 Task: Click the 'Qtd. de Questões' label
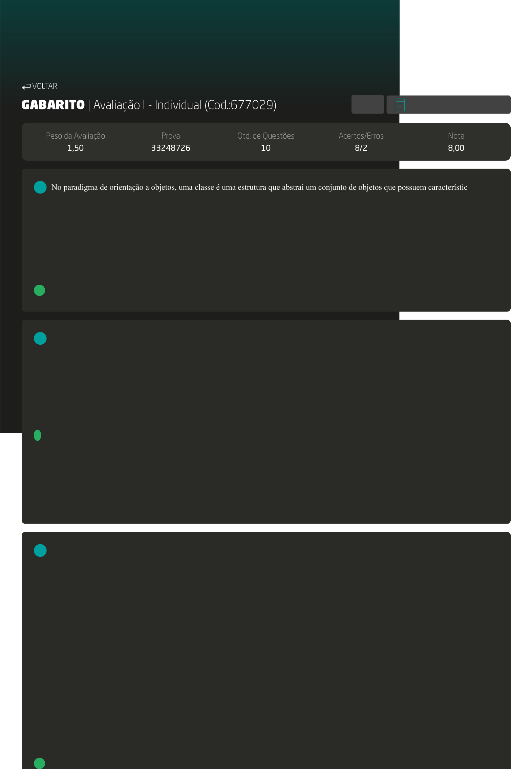pos(266,136)
